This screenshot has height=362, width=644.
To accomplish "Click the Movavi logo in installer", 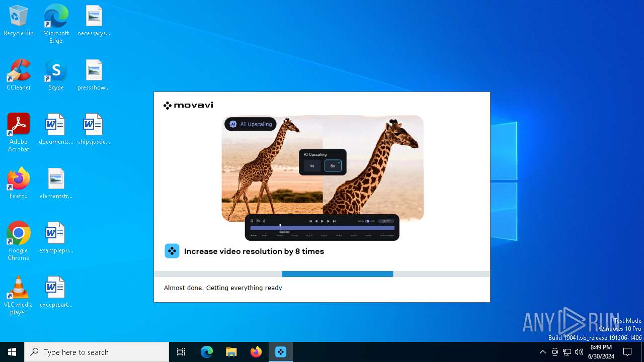I will point(188,105).
